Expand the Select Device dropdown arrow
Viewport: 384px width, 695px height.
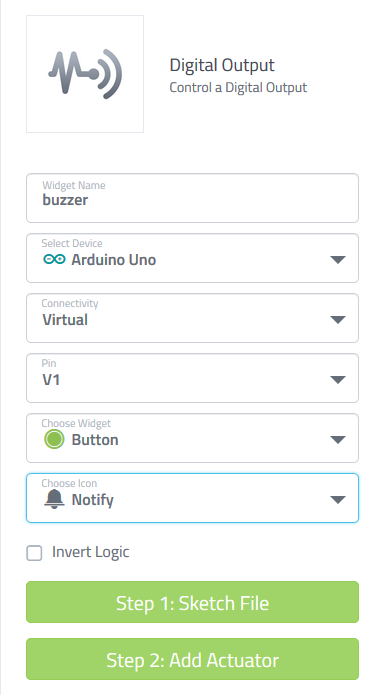pos(338,260)
